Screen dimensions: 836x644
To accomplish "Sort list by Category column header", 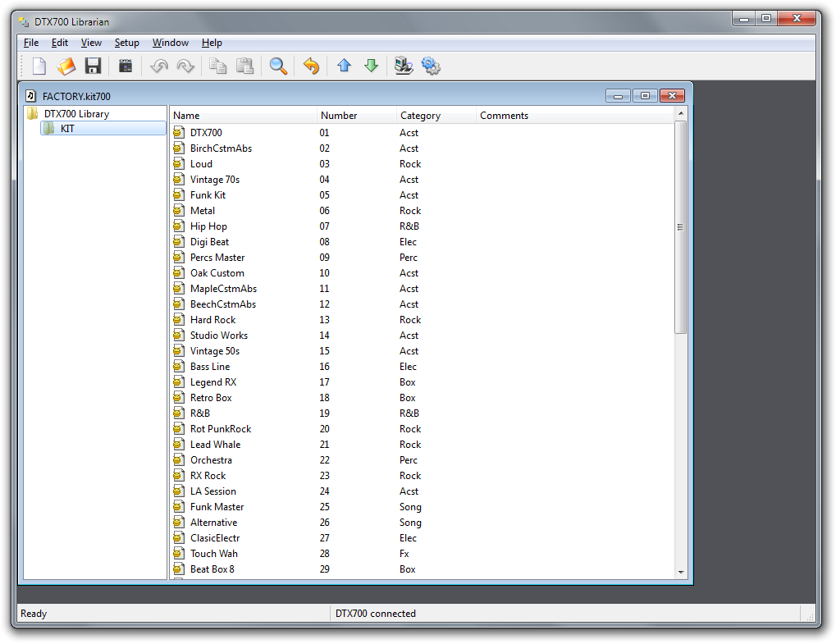I will click(420, 116).
